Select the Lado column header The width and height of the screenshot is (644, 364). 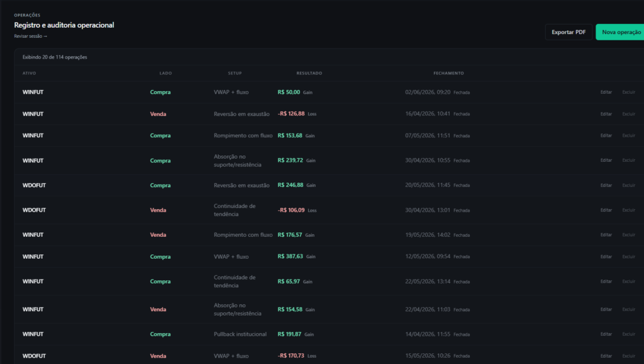165,73
